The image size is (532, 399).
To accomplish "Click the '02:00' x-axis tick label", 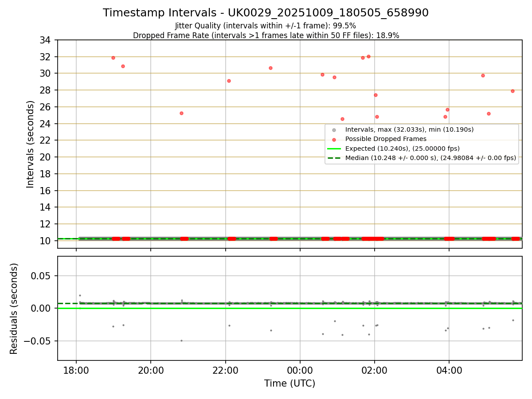I will (x=375, y=370).
